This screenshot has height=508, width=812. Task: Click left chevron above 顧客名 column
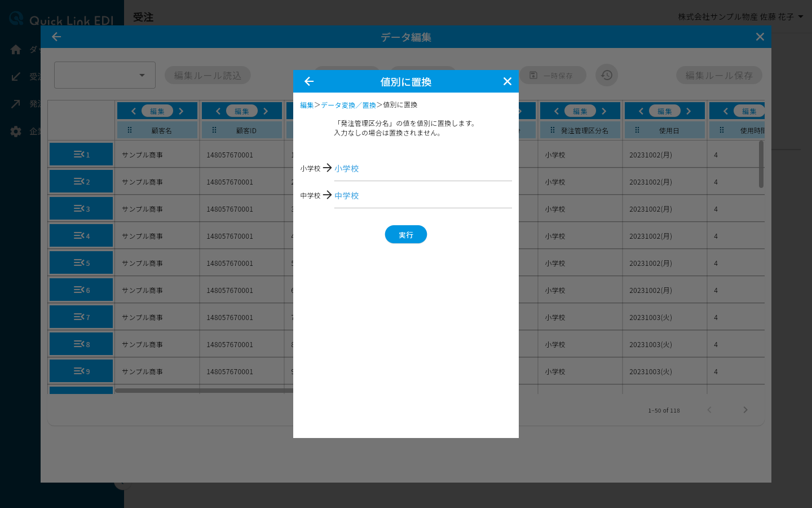tap(134, 111)
